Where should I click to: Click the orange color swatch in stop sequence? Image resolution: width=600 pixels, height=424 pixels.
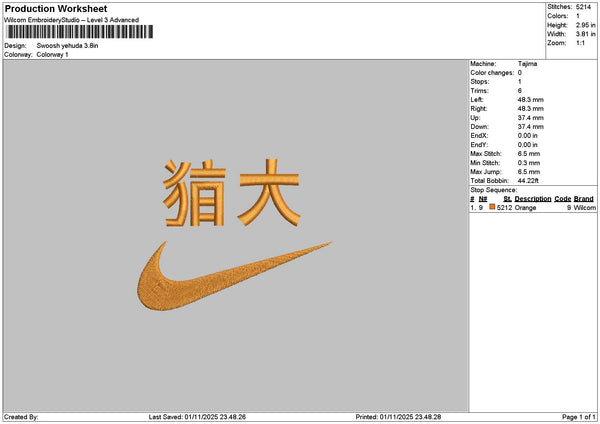[x=492, y=207]
